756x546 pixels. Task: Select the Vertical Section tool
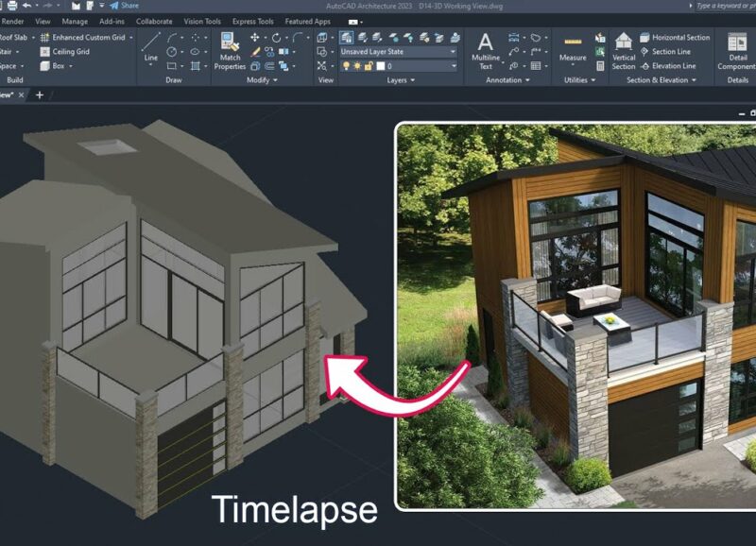[x=624, y=51]
